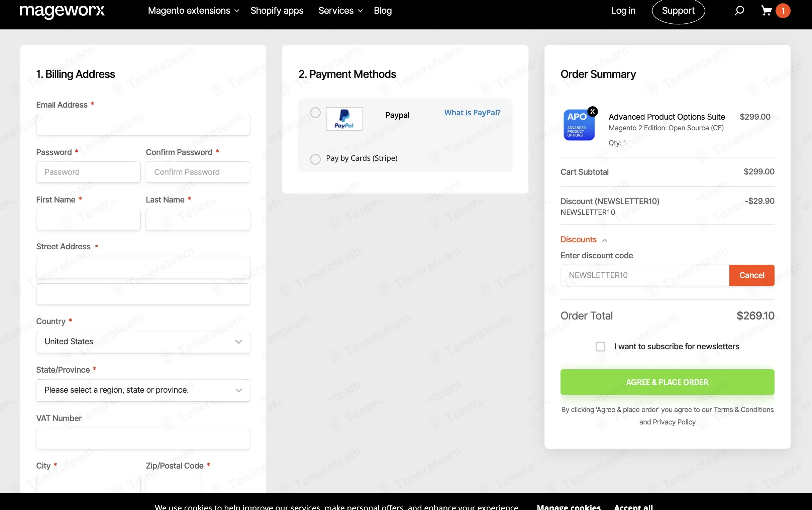Image resolution: width=812 pixels, height=510 pixels.
Task: Focus the Last Name field
Action: (198, 220)
